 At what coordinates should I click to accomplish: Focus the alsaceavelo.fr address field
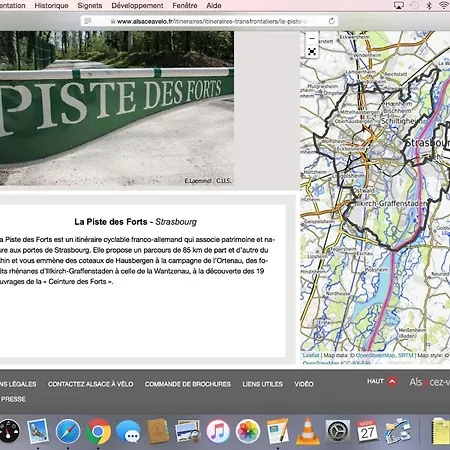[x=209, y=21]
